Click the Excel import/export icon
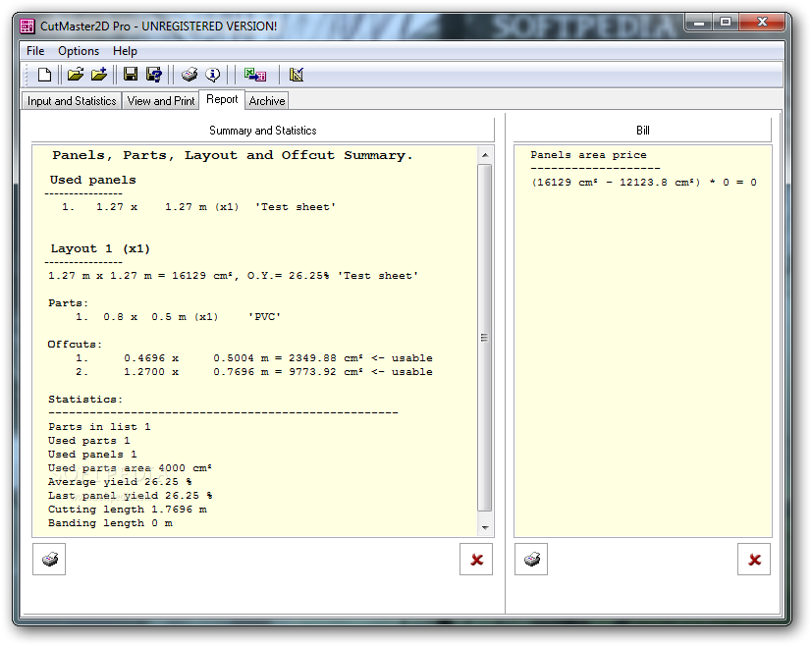 [255, 75]
